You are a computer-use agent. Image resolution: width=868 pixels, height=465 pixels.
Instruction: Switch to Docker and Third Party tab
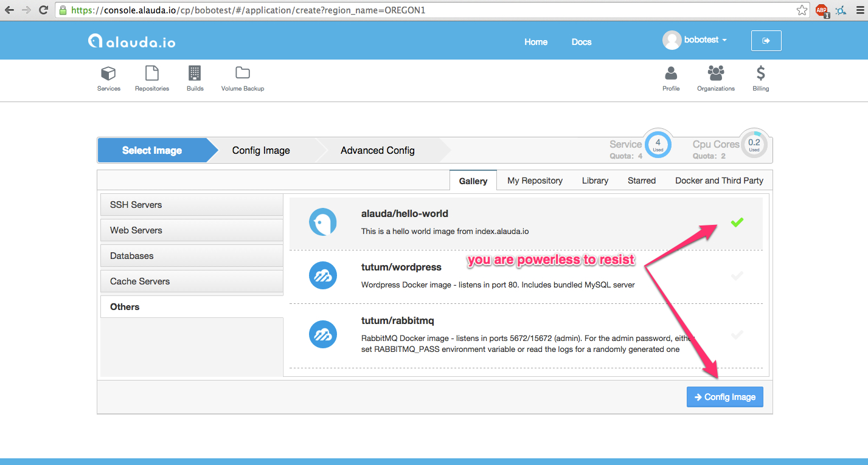coord(719,181)
